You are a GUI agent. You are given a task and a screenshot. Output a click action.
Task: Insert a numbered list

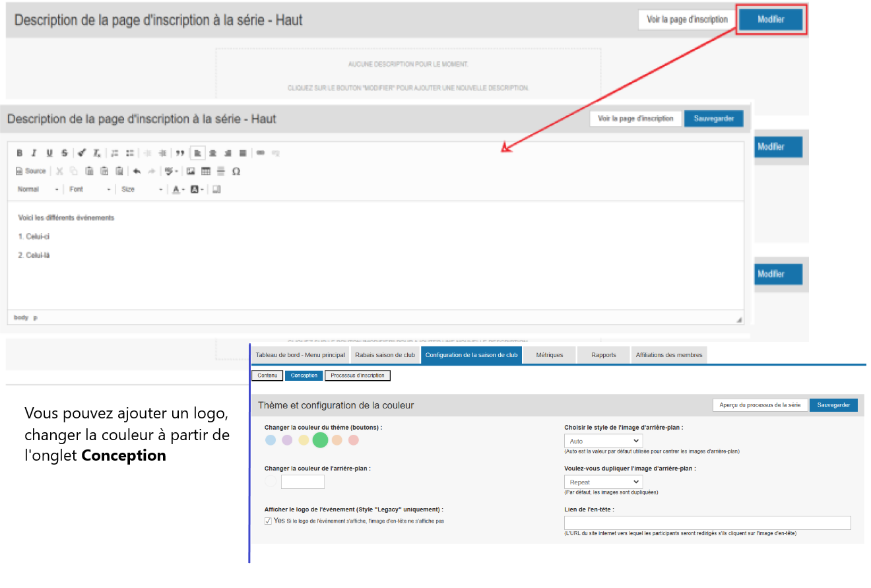click(x=115, y=153)
